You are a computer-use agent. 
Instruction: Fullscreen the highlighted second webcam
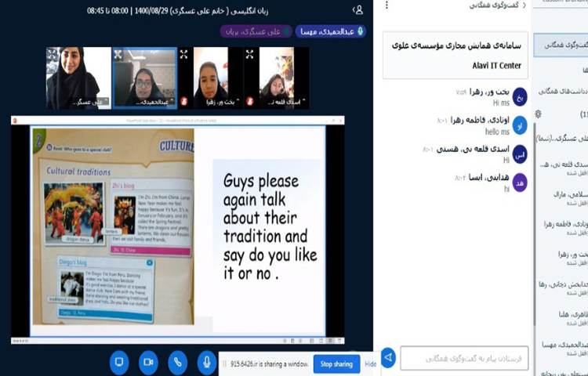tap(118, 55)
